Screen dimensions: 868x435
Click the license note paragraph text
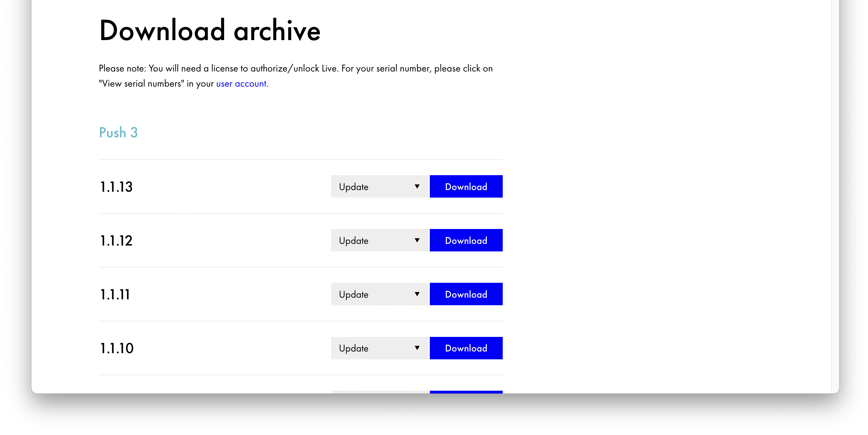pos(295,69)
